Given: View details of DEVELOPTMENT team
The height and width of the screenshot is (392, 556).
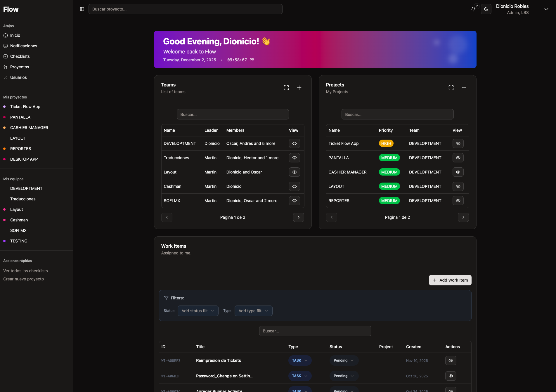Looking at the screenshot, I should point(294,143).
